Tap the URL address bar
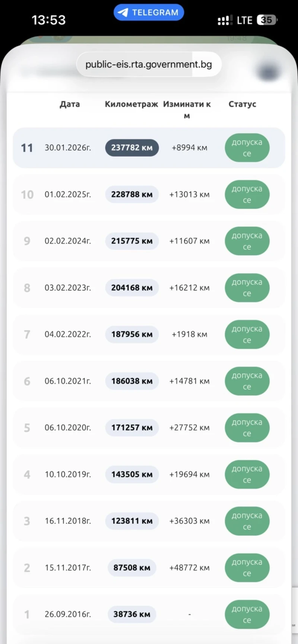 149,64
